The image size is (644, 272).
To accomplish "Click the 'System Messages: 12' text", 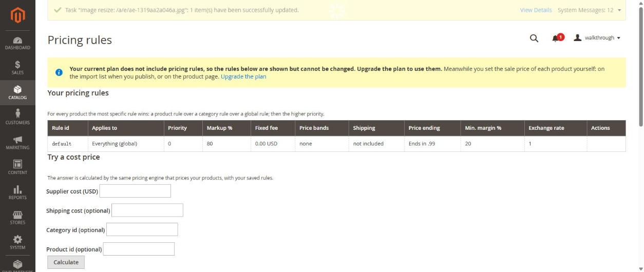I will pyautogui.click(x=585, y=10).
